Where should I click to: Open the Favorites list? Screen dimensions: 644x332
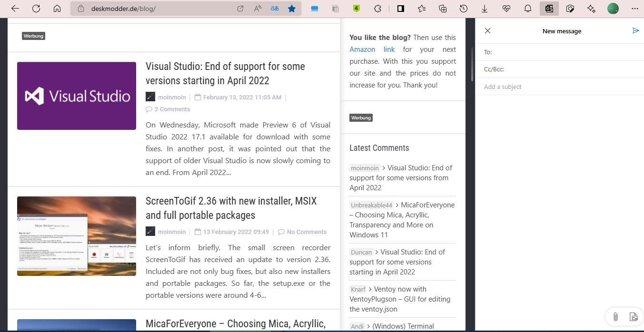(422, 9)
